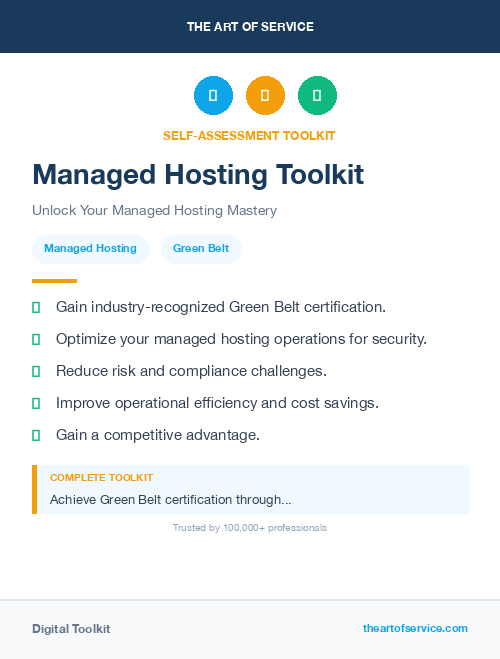Click Trusted by 100,000+ professionals text
Viewport: 500px width, 659px height.
pos(250,528)
